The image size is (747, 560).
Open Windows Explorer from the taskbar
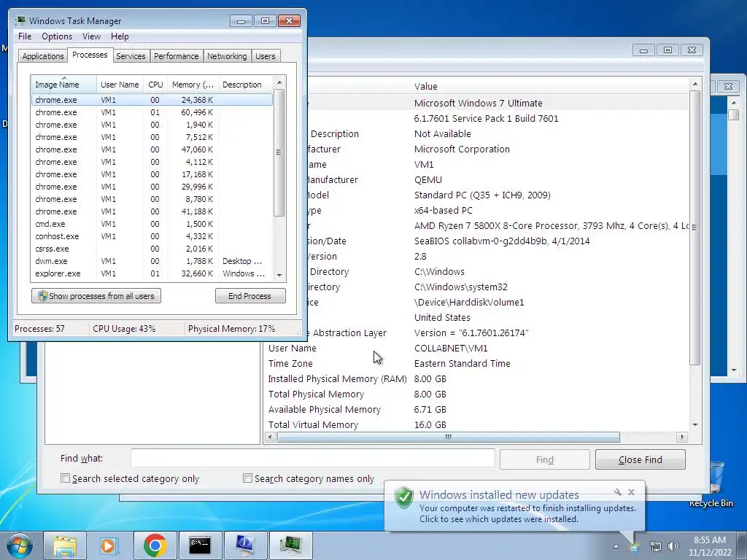click(x=65, y=545)
